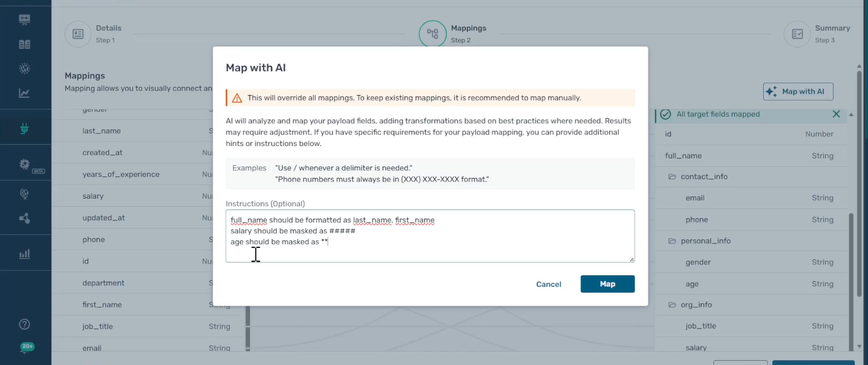
Task: Click the share nodes icon in sidebar
Action: [x=24, y=218]
